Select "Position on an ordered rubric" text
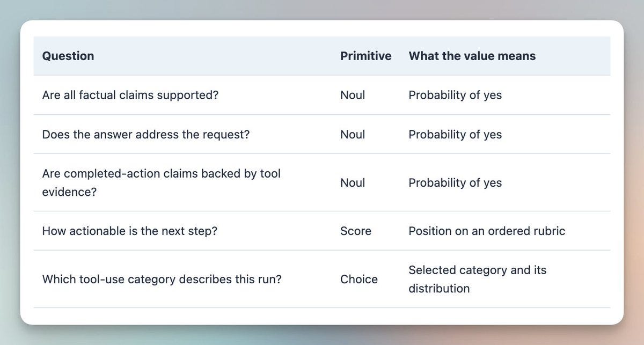Image resolution: width=644 pixels, height=345 pixels. click(487, 231)
